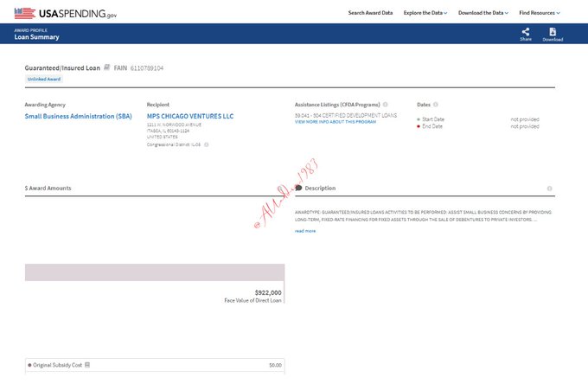Viewport: 588px width, 390px height.
Task: Click info icon in Description header
Action: (549, 188)
